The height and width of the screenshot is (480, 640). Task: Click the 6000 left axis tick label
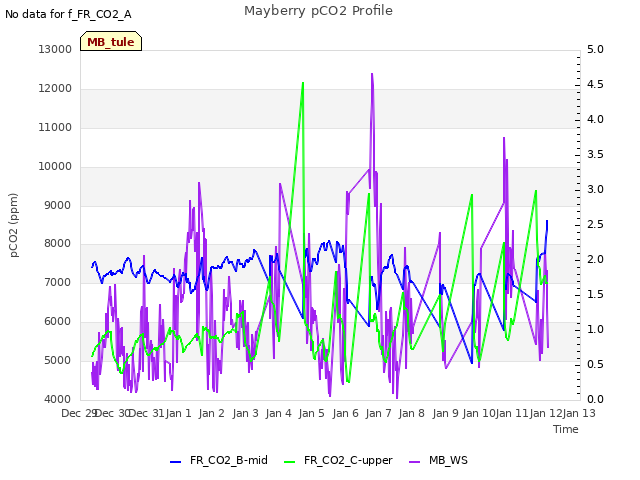point(58,322)
